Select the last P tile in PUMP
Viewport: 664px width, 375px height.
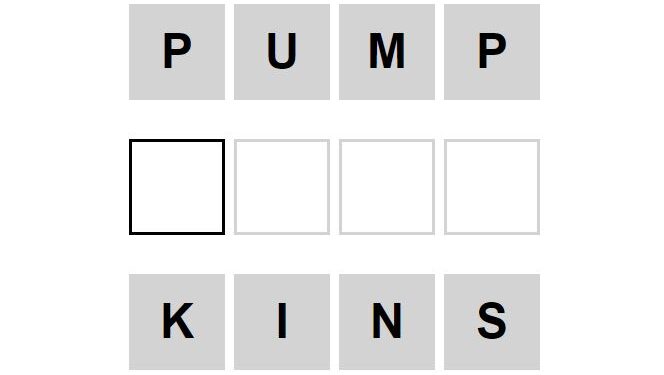(x=492, y=52)
